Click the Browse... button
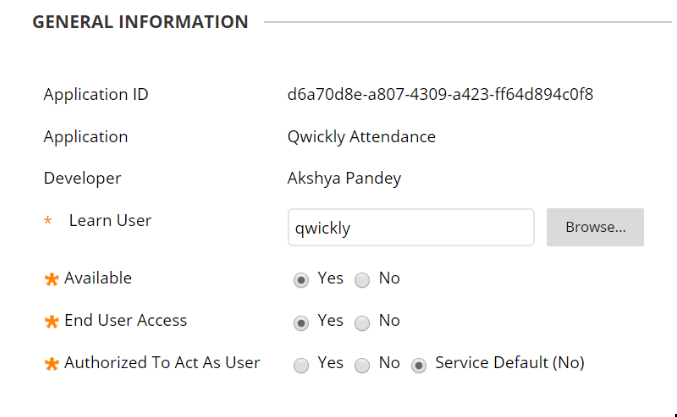 click(x=595, y=227)
